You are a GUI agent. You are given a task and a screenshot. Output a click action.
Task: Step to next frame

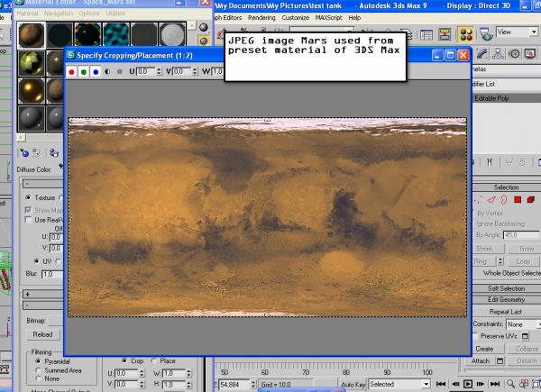coord(481,384)
